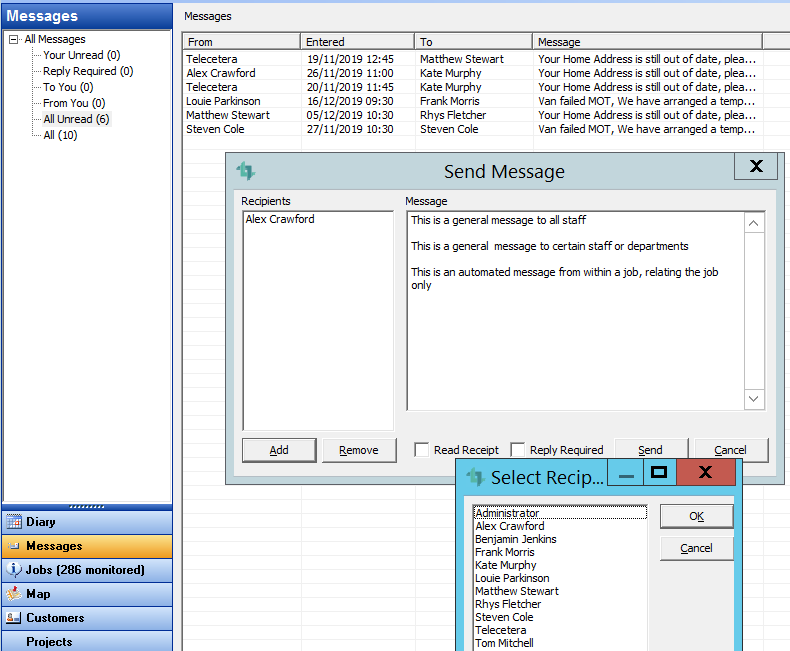Sort messages by the Entered column header
Screen dimensions: 790x651
coord(357,42)
